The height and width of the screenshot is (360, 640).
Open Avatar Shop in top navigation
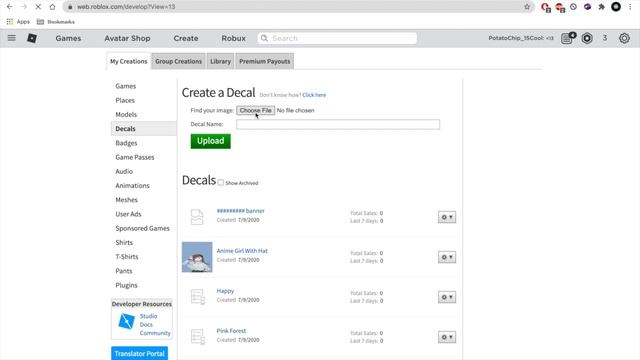click(127, 38)
